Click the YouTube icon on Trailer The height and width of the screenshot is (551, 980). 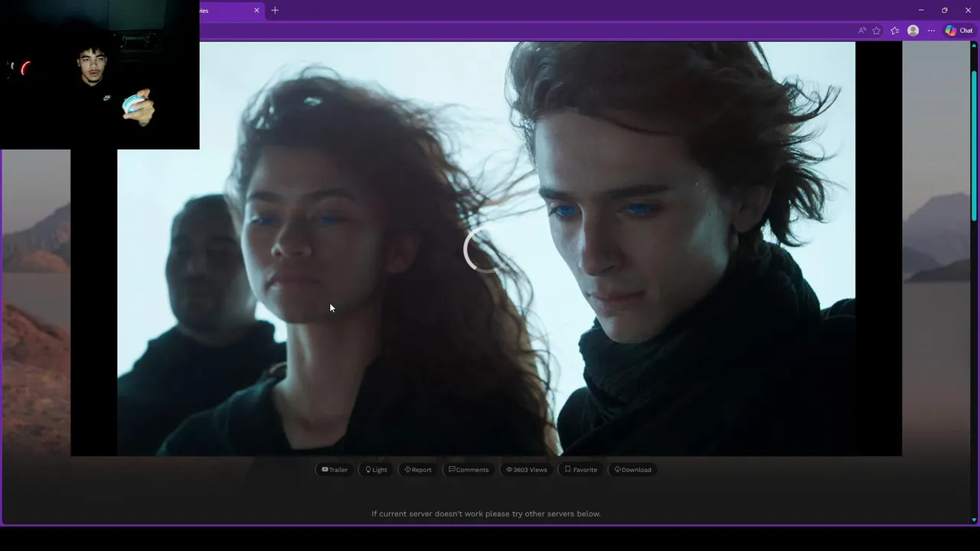[x=325, y=470]
